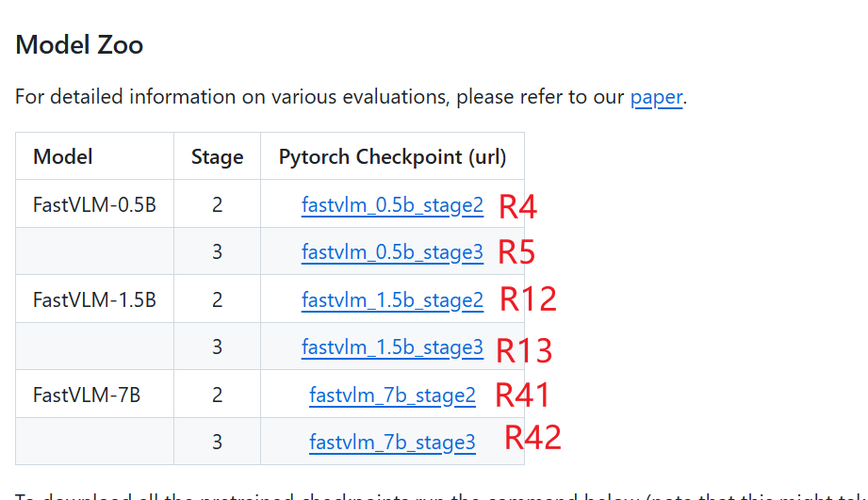The height and width of the screenshot is (500, 868).
Task: Click the Model column header
Action: click(x=94, y=156)
